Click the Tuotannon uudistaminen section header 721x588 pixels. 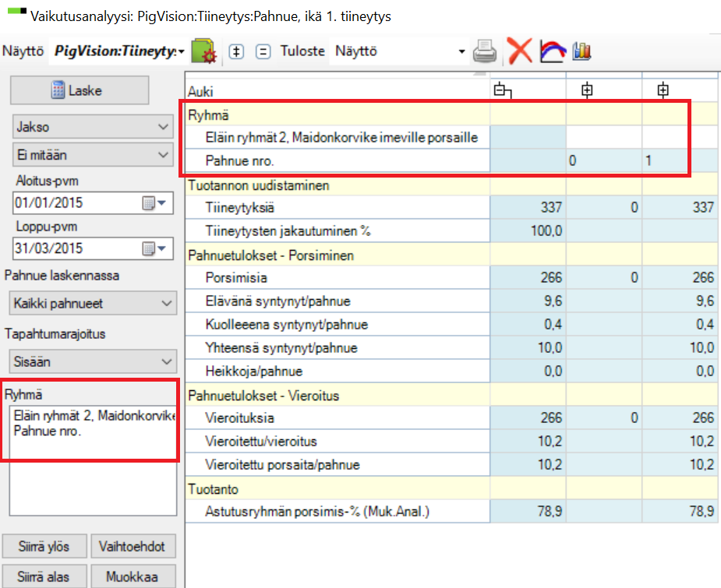pyautogui.click(x=259, y=185)
